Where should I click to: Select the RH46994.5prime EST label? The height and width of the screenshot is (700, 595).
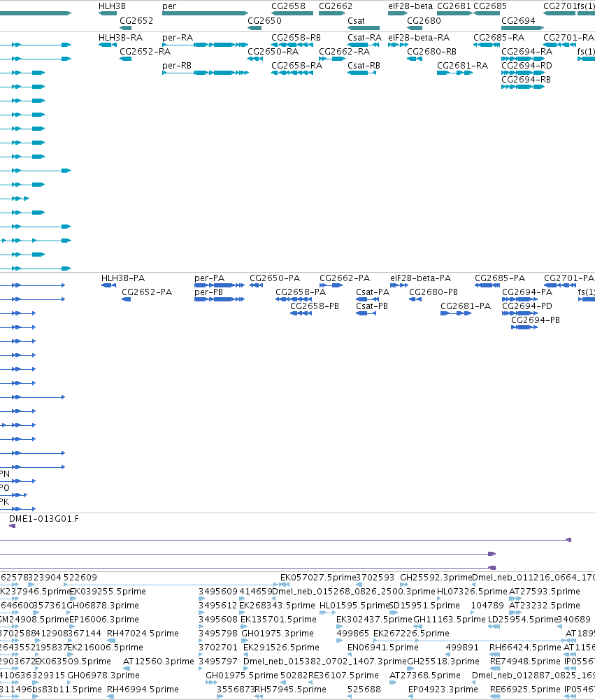click(143, 689)
